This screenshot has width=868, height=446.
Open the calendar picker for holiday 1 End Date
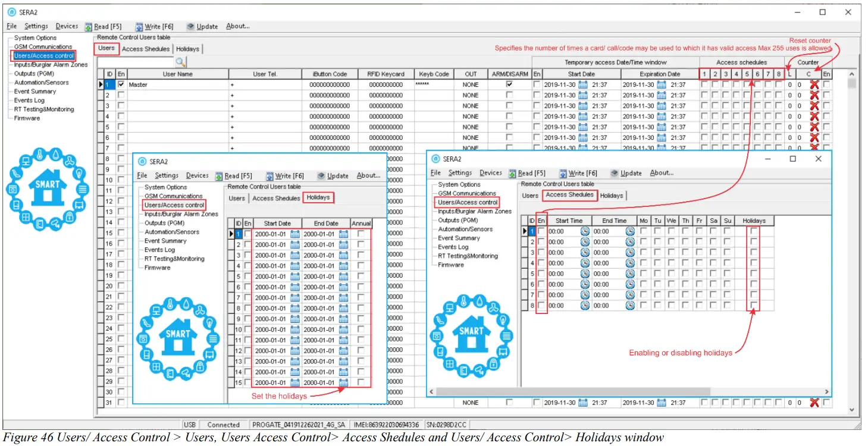click(x=344, y=234)
